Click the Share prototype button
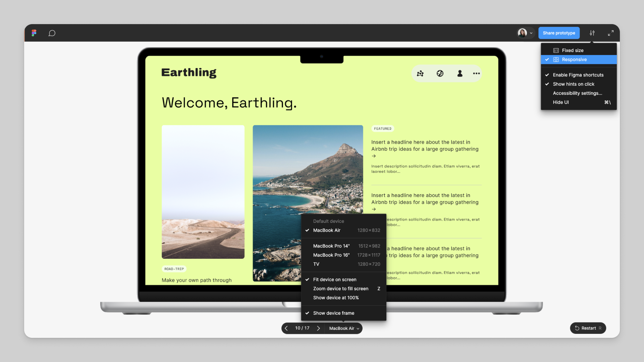644x362 pixels. point(559,33)
